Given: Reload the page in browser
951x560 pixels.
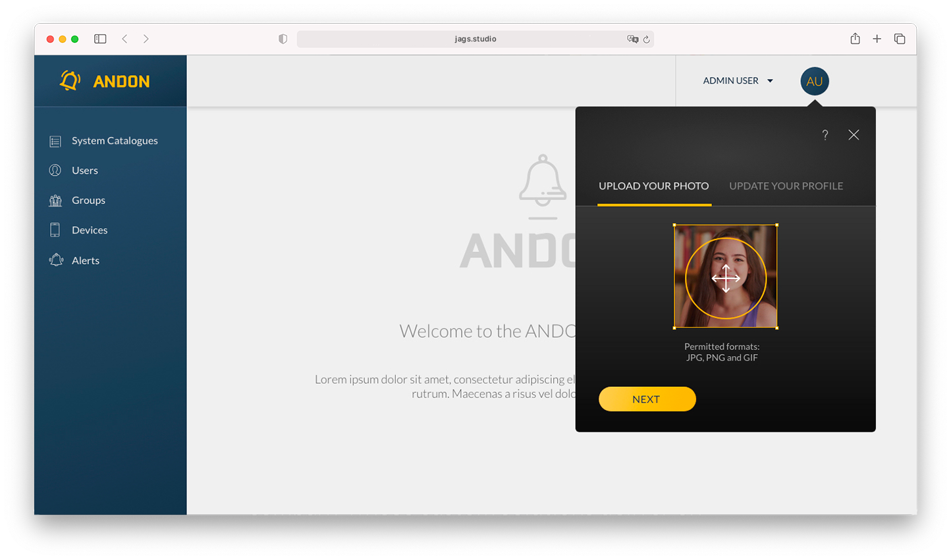Looking at the screenshot, I should pos(647,39).
